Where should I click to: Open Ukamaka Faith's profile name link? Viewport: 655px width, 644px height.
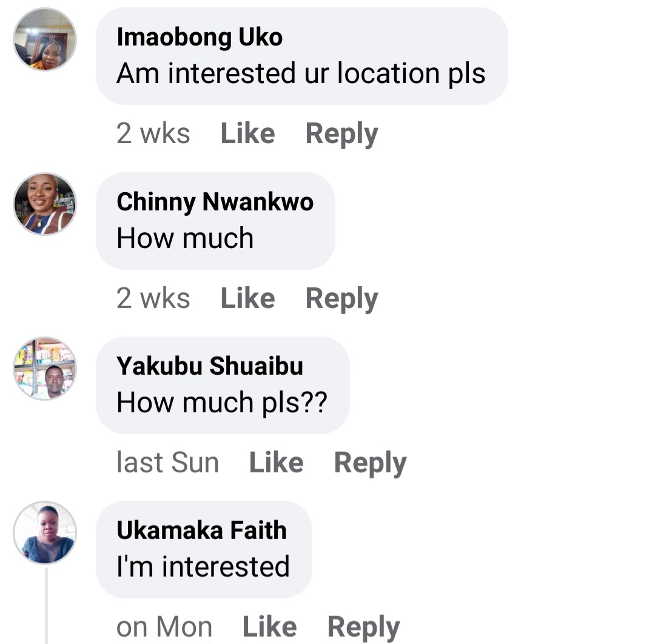click(201, 531)
